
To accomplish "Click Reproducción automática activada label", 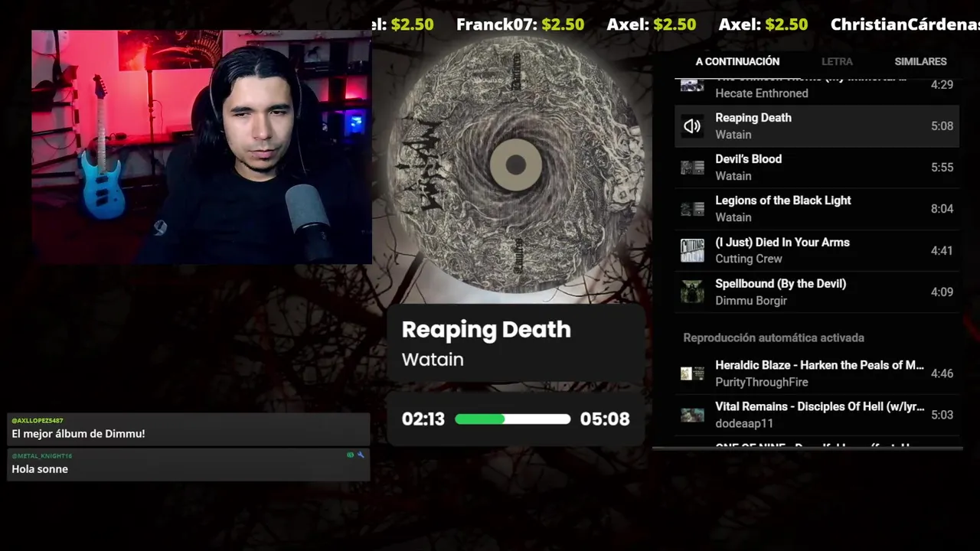I will coord(773,337).
